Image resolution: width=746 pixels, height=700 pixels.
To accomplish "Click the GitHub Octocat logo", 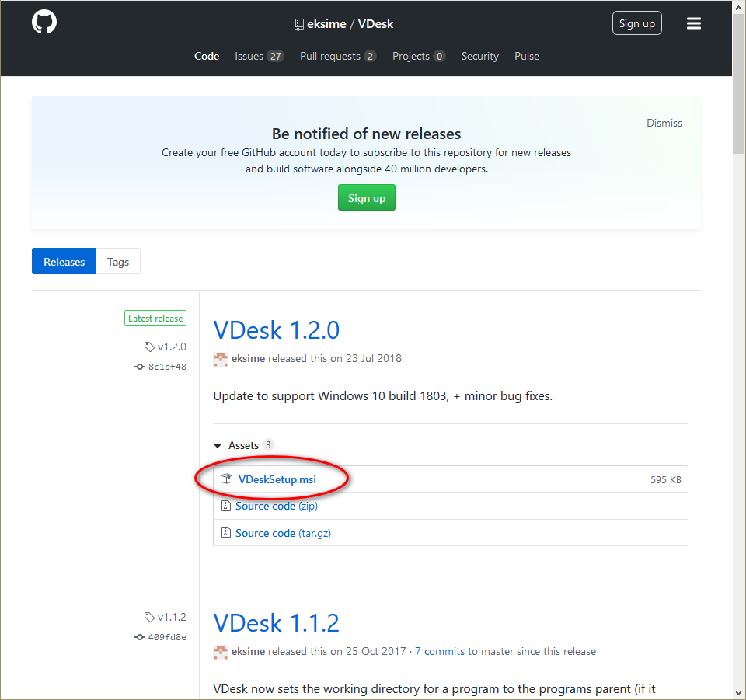I will pyautogui.click(x=44, y=23).
